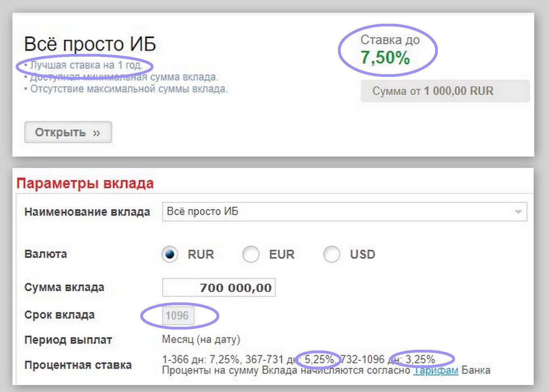Click the Месяц (на дату) payout period text
The height and width of the screenshot is (392, 549).
pos(201,339)
